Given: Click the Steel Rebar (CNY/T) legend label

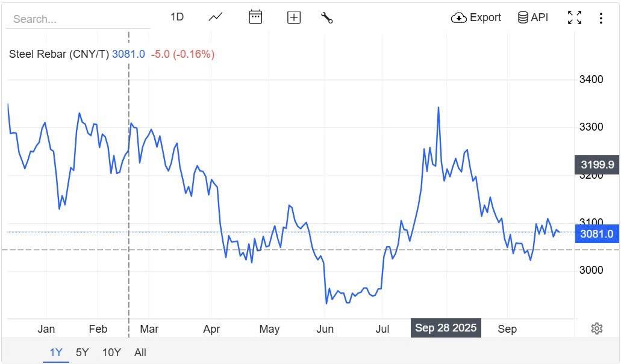Looking at the screenshot, I should (x=59, y=54).
